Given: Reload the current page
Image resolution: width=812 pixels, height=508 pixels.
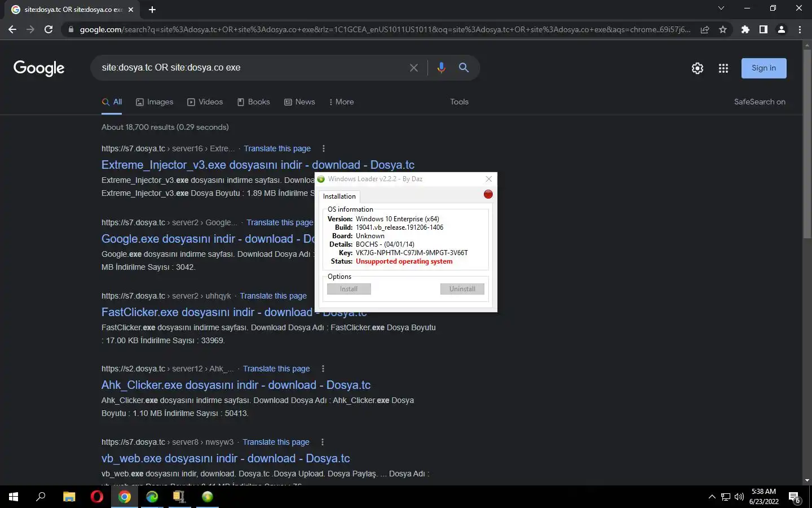Looking at the screenshot, I should coord(48,29).
